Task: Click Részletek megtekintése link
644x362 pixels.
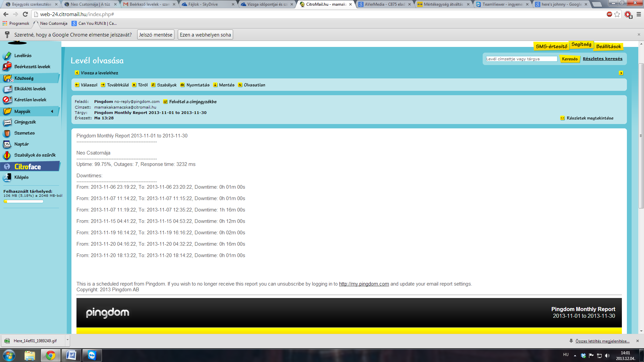Action: tap(587, 118)
